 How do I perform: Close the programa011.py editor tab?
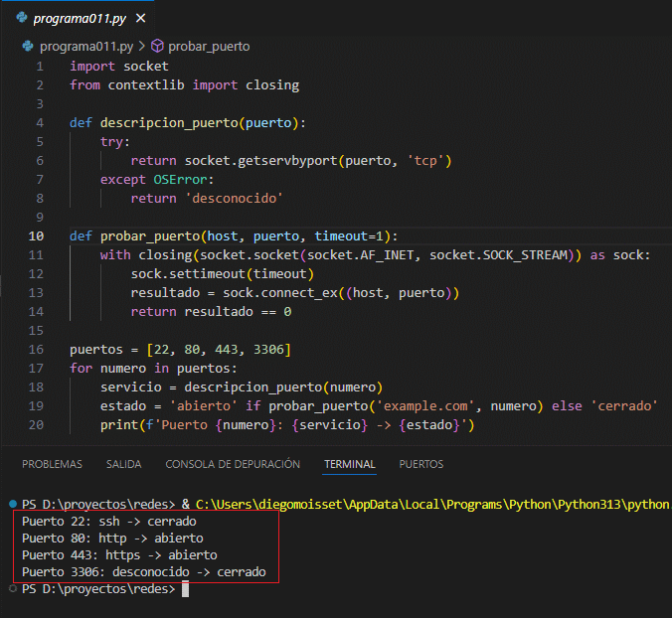pyautogui.click(x=138, y=19)
